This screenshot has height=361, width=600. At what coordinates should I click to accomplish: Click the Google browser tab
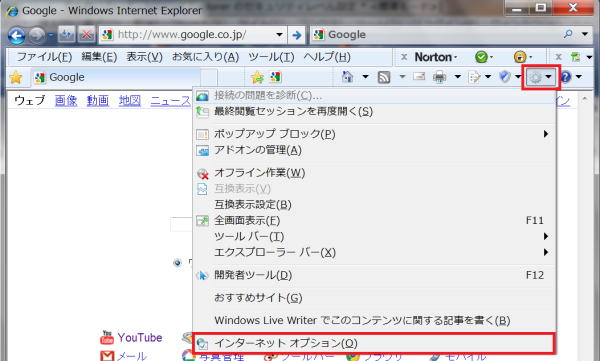pyautogui.click(x=115, y=77)
